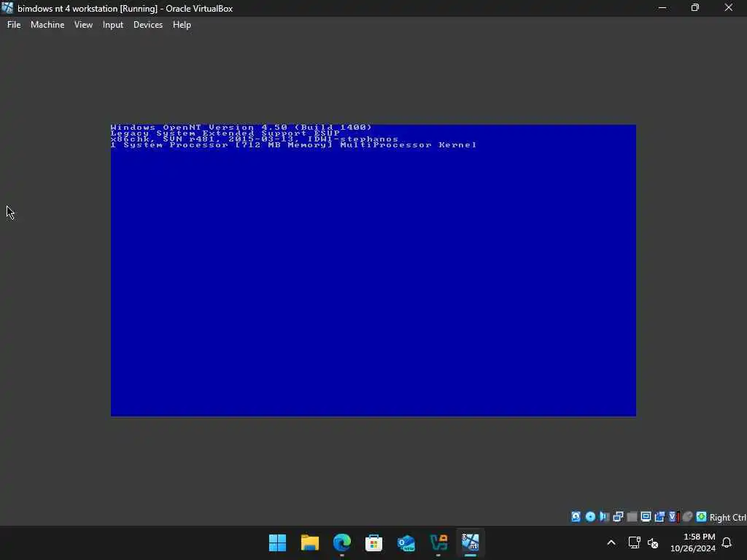The width and height of the screenshot is (747, 560).
Task: Open the Machine menu
Action: pyautogui.click(x=47, y=25)
